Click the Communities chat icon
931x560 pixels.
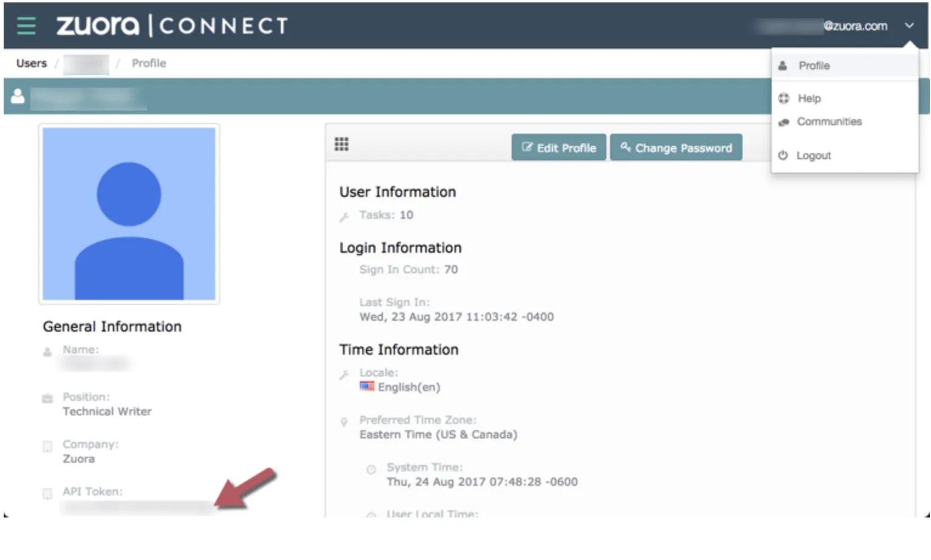(783, 122)
